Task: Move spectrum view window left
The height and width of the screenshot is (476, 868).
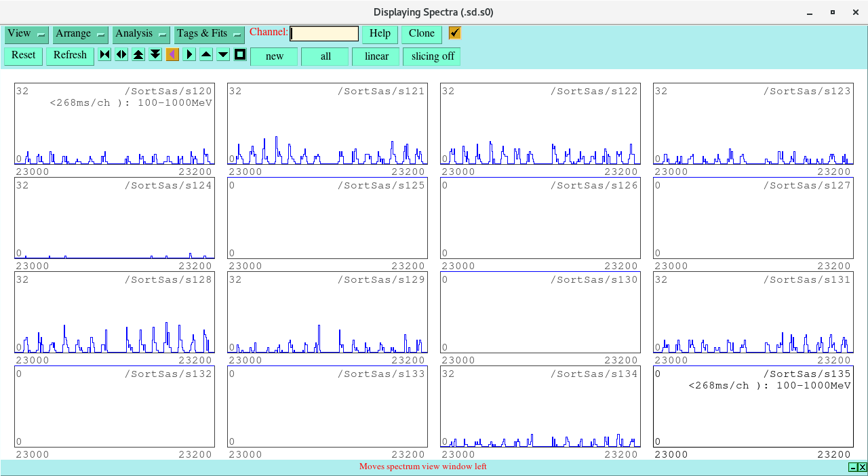Action: 172,55
